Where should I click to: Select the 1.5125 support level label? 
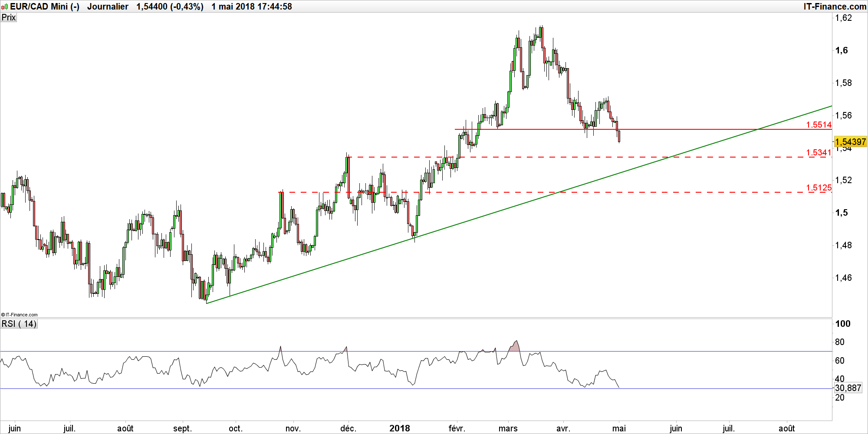pos(819,187)
